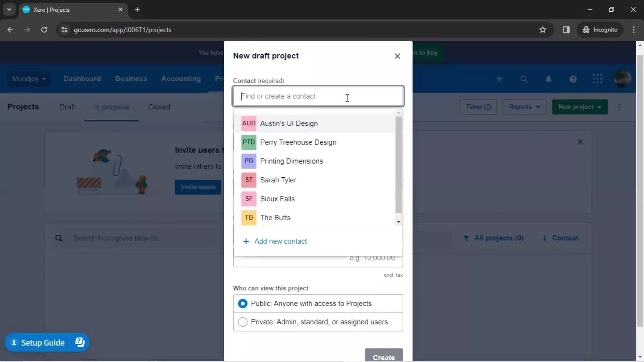Viewport: 644px width, 362px height.
Task: Click the Invite users button
Action: (x=198, y=187)
